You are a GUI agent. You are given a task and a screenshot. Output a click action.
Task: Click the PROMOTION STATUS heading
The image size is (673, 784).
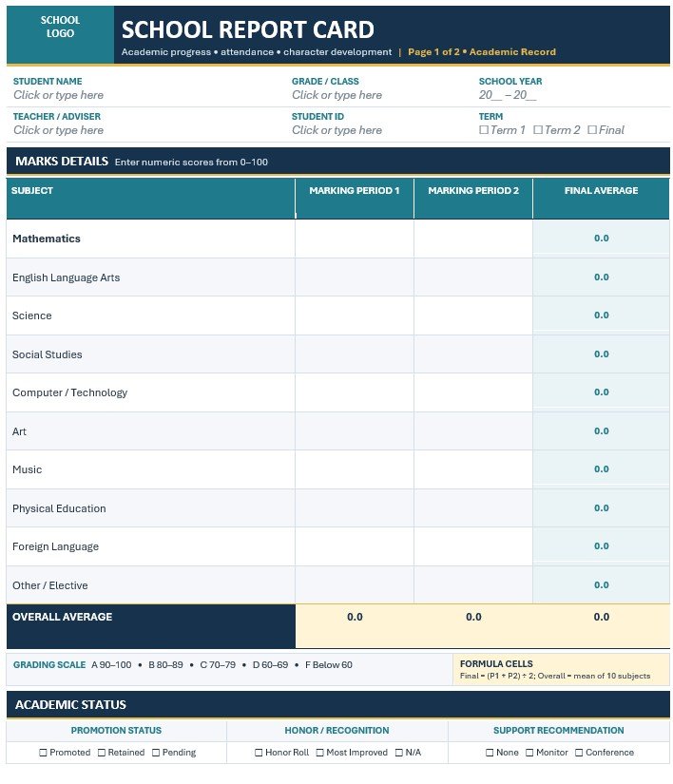116,731
